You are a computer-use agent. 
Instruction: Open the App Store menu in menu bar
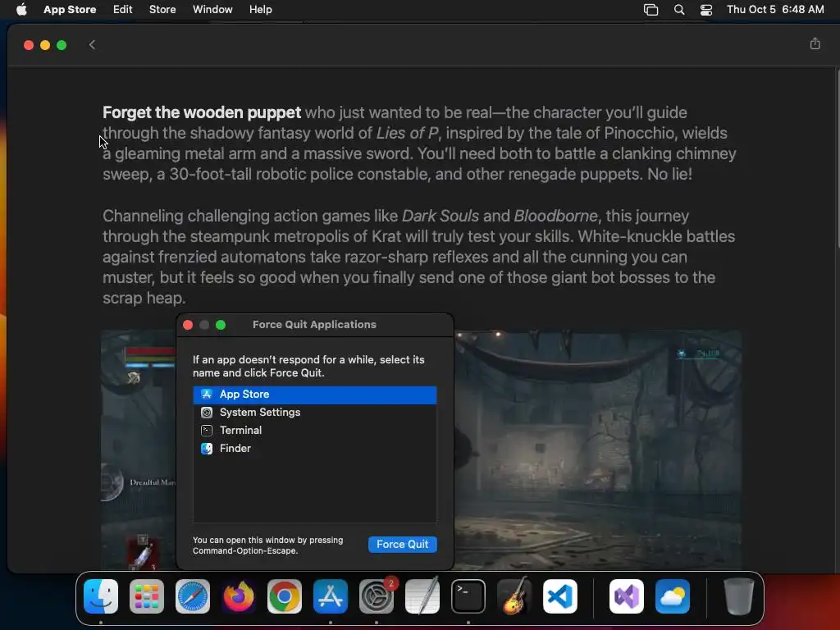tap(70, 10)
